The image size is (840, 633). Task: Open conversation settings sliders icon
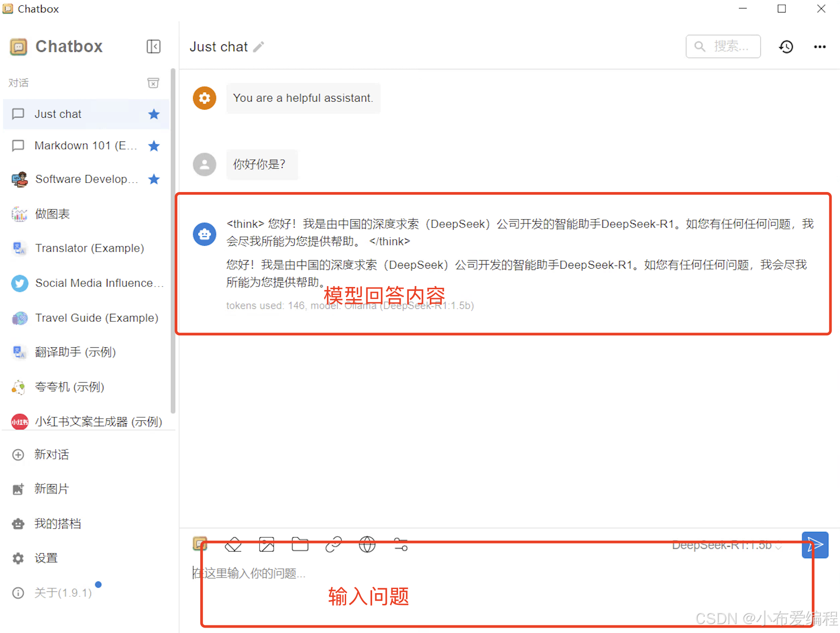point(401,545)
